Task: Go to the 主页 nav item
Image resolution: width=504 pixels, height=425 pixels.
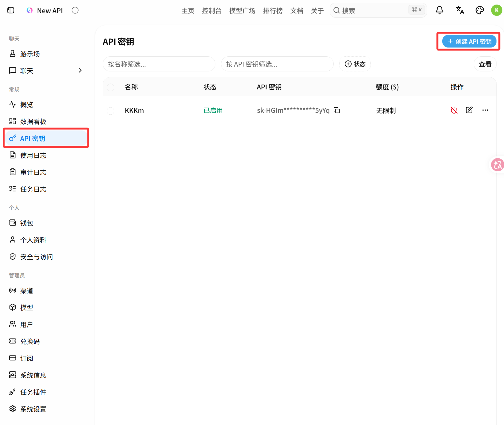Action: (x=188, y=10)
